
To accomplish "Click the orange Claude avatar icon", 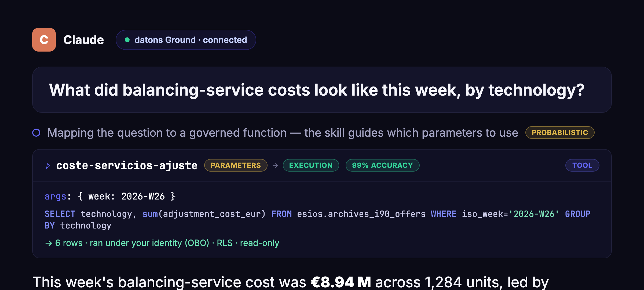I will tap(44, 40).
